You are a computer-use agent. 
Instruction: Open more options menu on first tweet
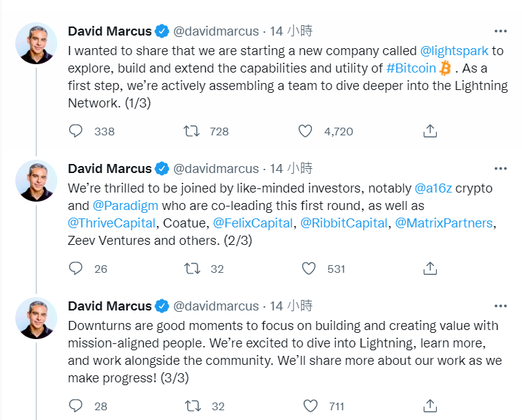(500, 31)
